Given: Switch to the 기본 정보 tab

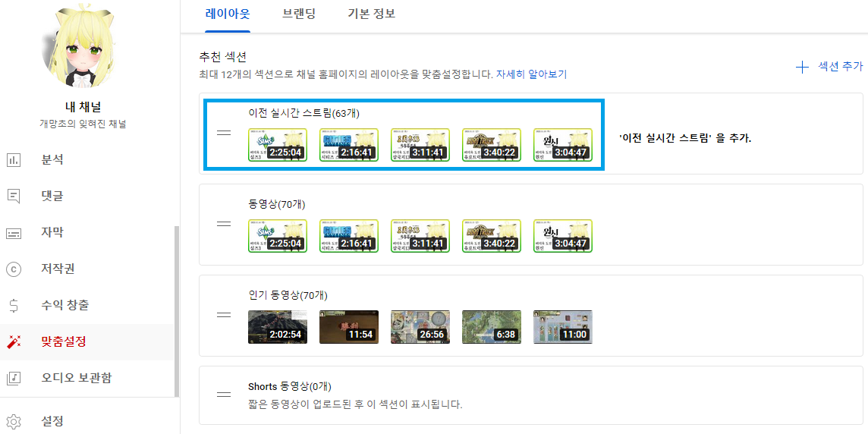Looking at the screenshot, I should [x=372, y=14].
